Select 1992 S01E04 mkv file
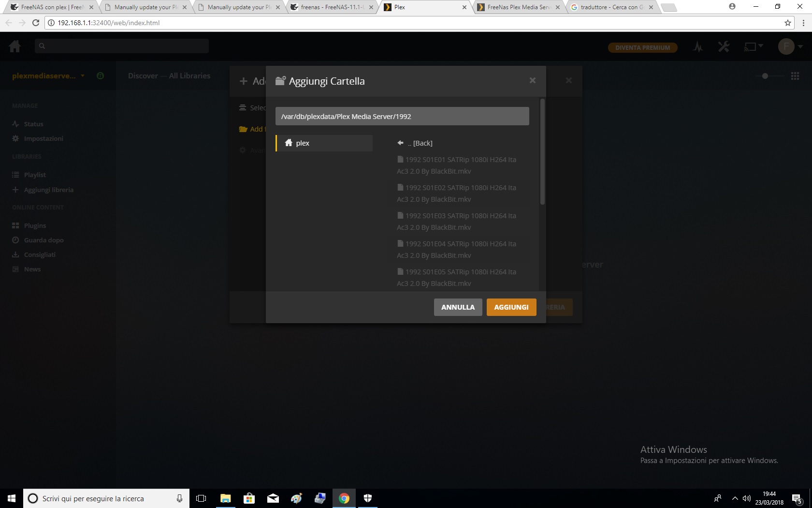This screenshot has width=812, height=508. click(456, 250)
